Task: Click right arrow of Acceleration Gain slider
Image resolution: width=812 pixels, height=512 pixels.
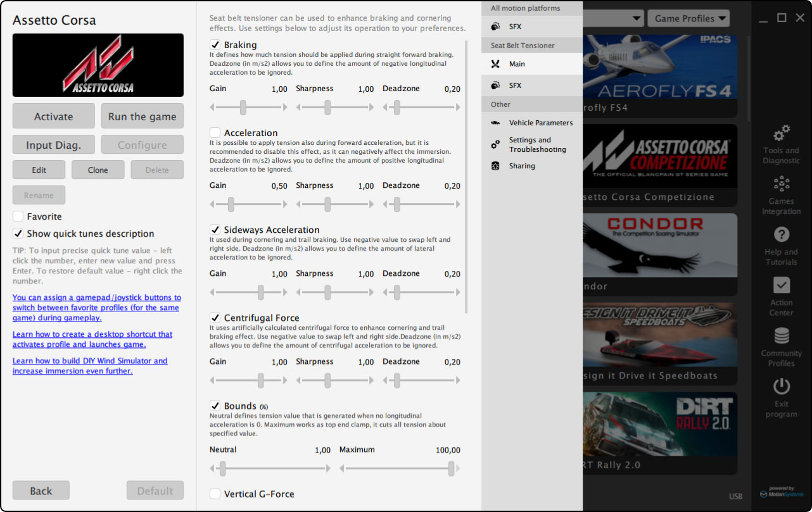Action: [285, 205]
